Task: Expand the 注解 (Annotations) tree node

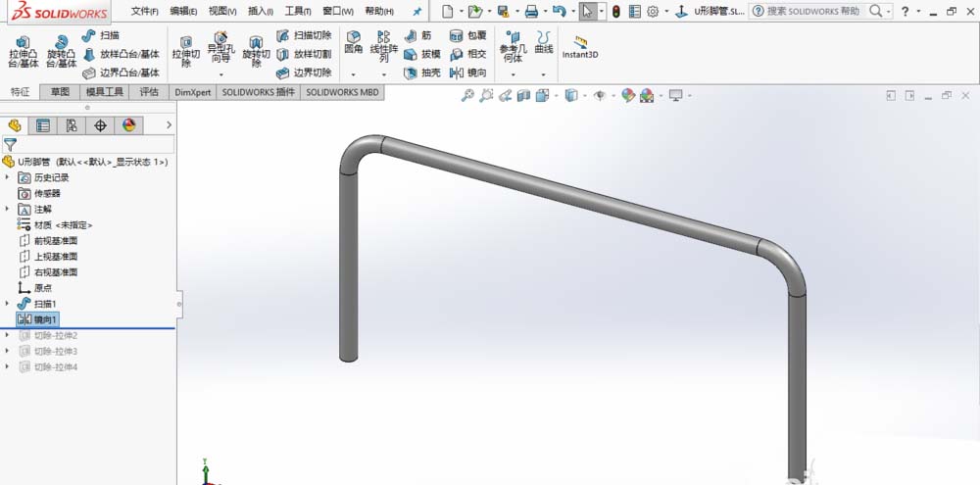Action: tap(8, 209)
